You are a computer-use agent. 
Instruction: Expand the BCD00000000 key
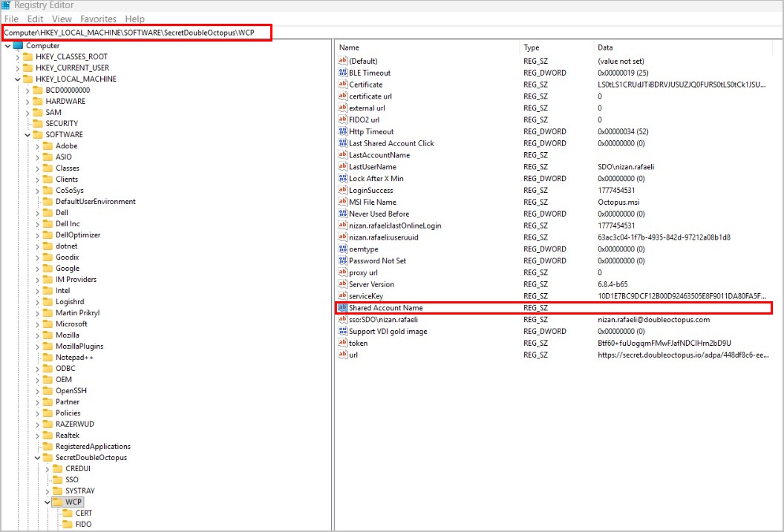tap(28, 91)
